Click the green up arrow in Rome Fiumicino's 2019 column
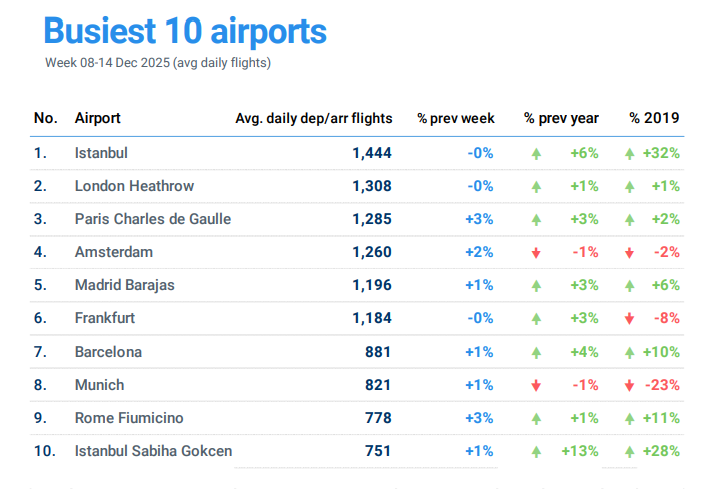Viewport: 703px width, 498px height. tap(629, 418)
